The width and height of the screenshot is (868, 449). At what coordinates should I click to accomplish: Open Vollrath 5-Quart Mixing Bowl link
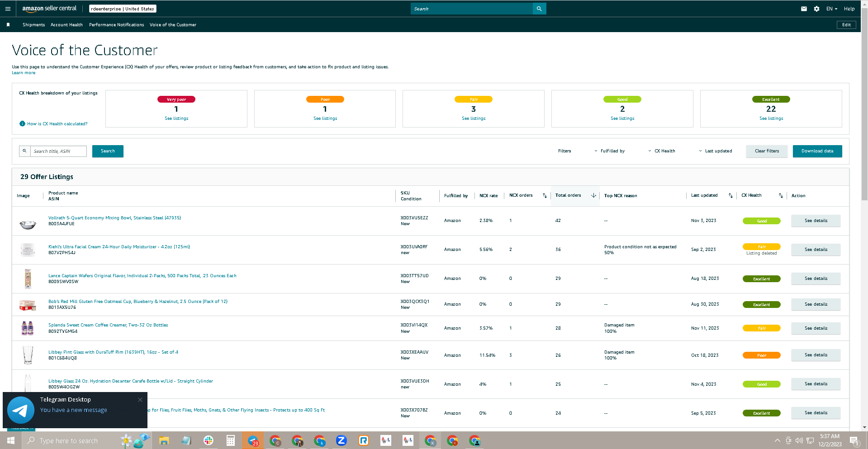point(114,218)
